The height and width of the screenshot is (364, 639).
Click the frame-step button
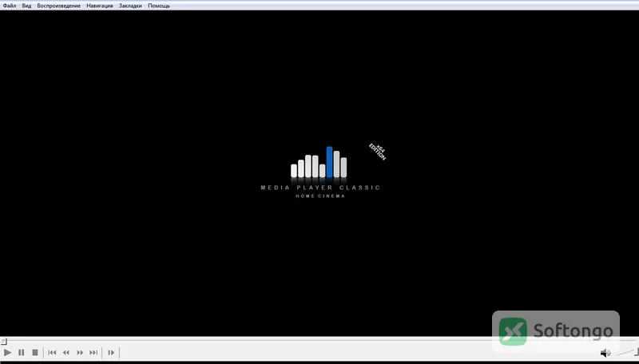click(x=111, y=353)
